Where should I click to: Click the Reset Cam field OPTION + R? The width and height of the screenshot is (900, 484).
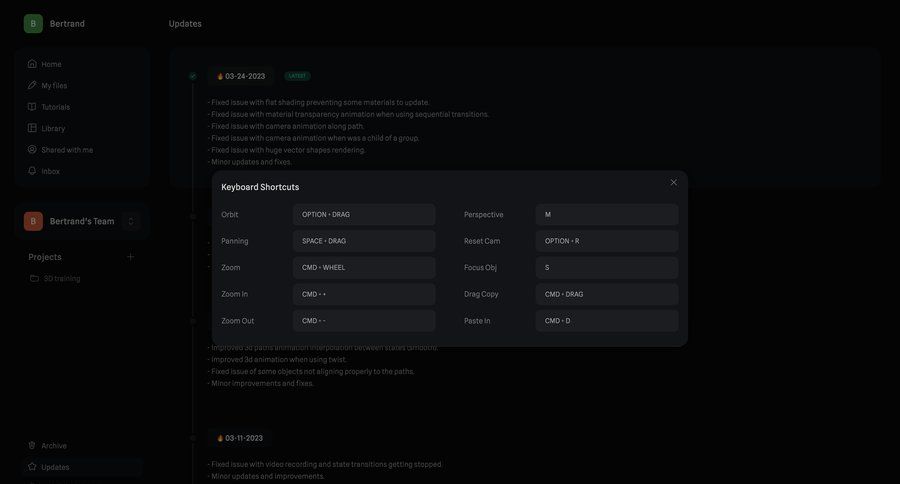607,241
